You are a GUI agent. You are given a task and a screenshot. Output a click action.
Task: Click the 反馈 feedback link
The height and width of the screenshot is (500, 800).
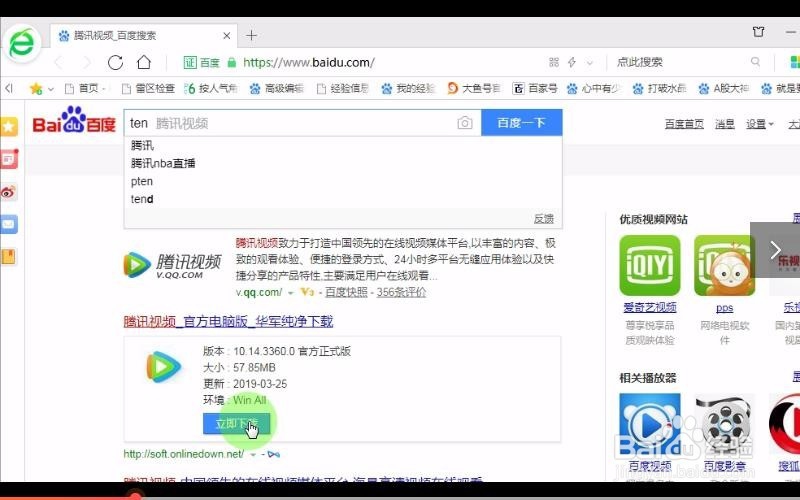[x=543, y=219]
